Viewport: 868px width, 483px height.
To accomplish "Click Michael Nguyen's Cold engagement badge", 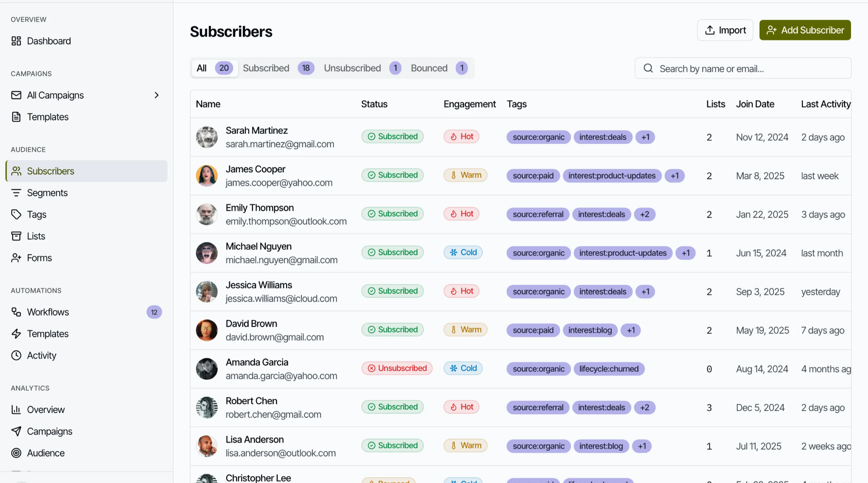I will [x=463, y=252].
